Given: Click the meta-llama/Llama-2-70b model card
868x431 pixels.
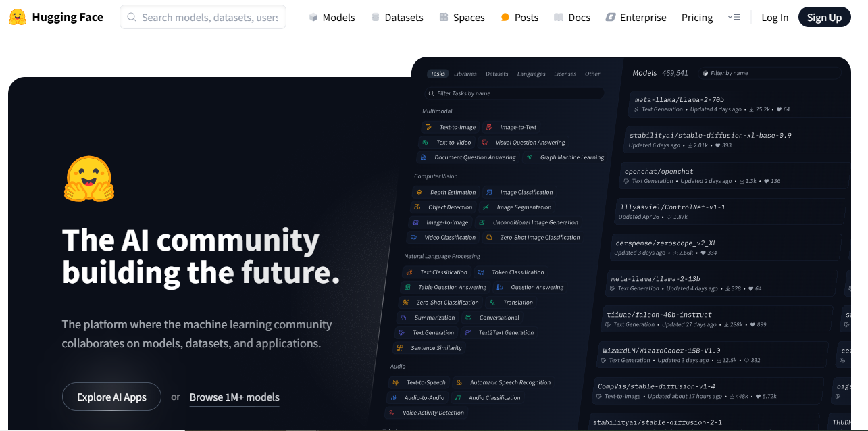Looking at the screenshot, I should [x=736, y=104].
